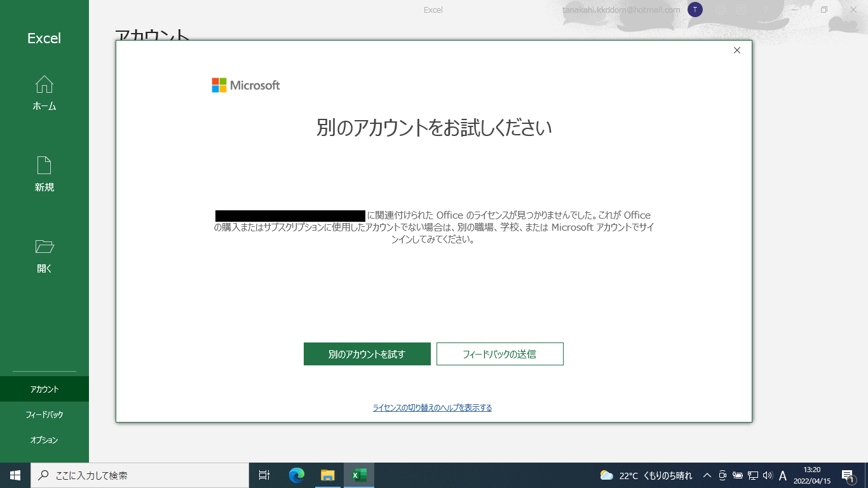Open オプション in the sidebar
The width and height of the screenshot is (868, 488).
44,440
